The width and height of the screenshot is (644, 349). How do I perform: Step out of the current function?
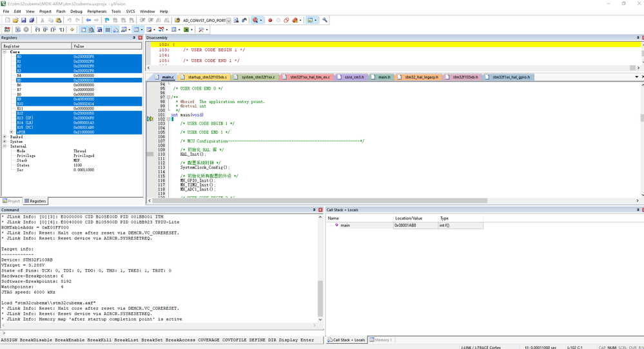point(53,30)
